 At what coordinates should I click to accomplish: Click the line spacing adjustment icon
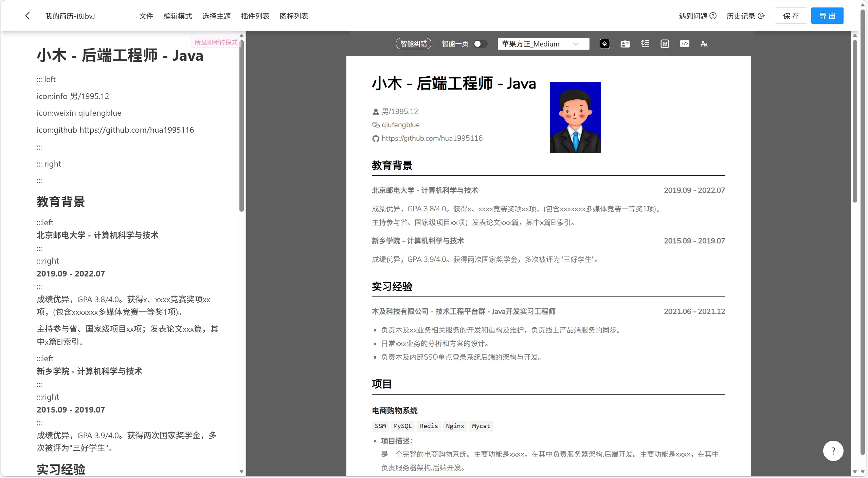645,44
